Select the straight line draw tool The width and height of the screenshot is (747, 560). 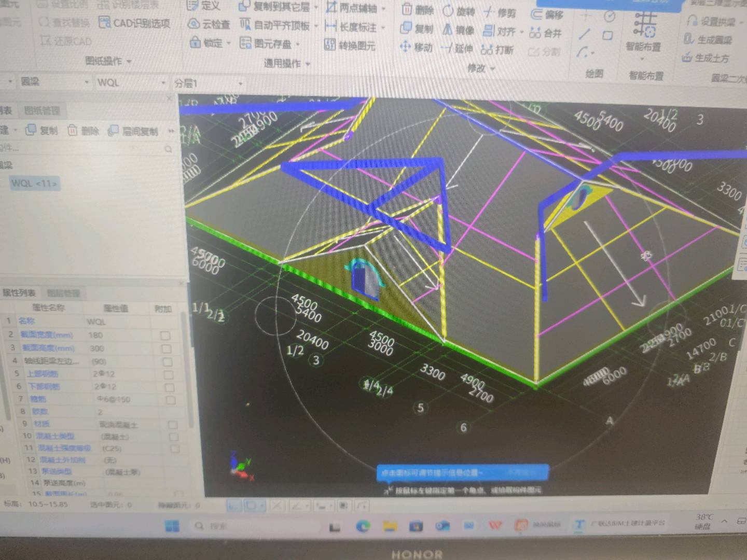[585, 34]
